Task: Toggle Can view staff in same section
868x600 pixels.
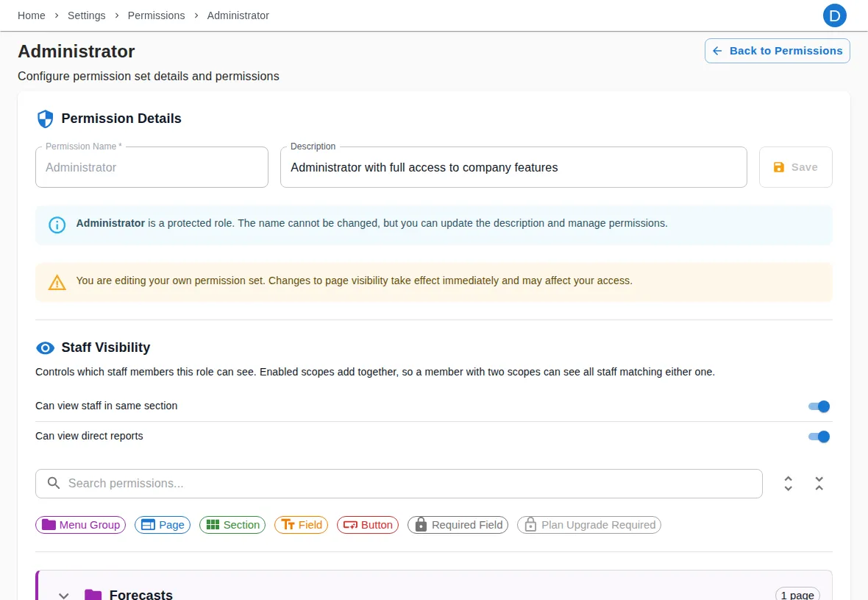Action: (819, 406)
